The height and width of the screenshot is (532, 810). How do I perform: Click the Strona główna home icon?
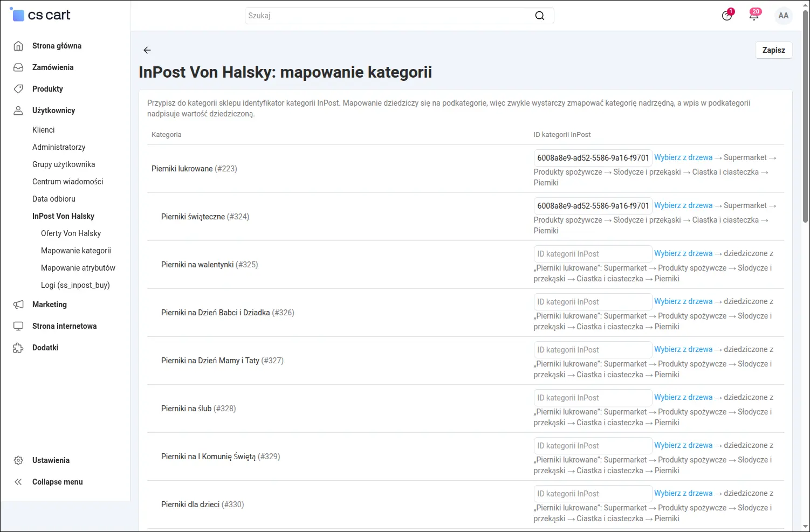pos(18,46)
